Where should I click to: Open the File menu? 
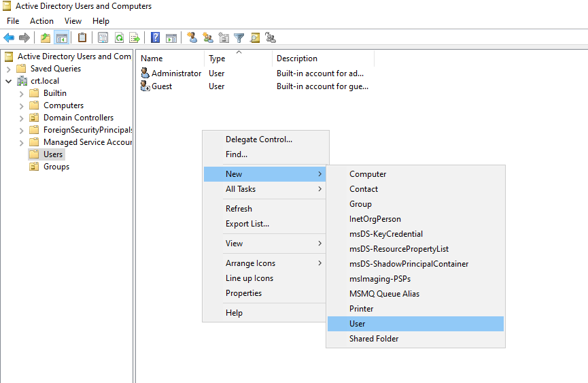[x=13, y=21]
